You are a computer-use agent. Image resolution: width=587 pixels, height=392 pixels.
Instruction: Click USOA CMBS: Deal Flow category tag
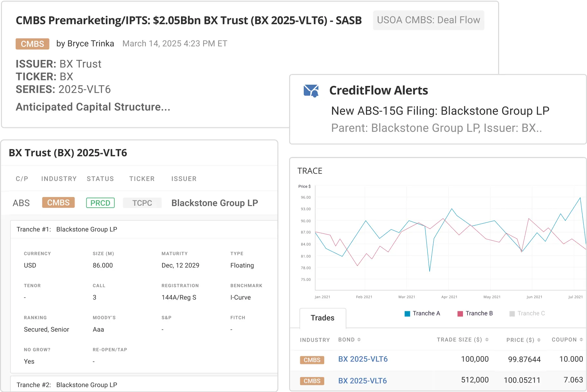[428, 20]
